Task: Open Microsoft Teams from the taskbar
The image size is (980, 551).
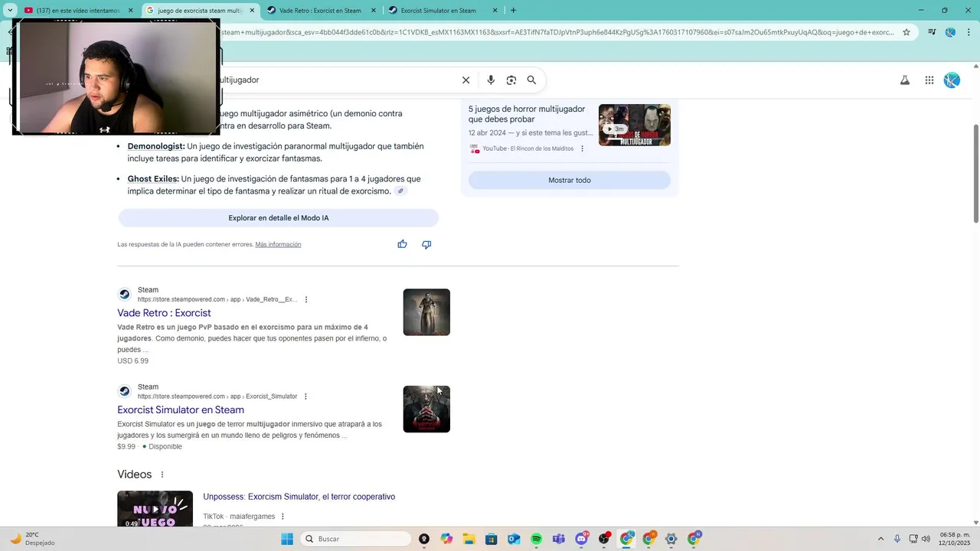Action: pyautogui.click(x=559, y=539)
